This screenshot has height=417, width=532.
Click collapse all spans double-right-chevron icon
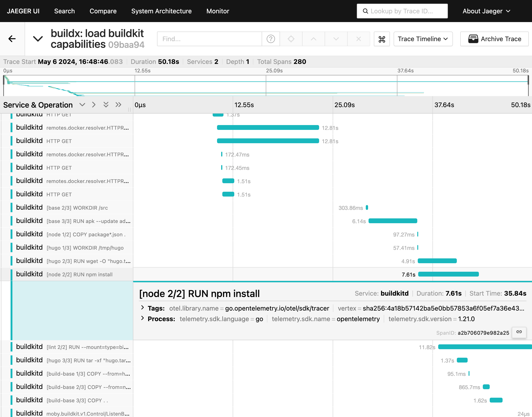(x=118, y=105)
